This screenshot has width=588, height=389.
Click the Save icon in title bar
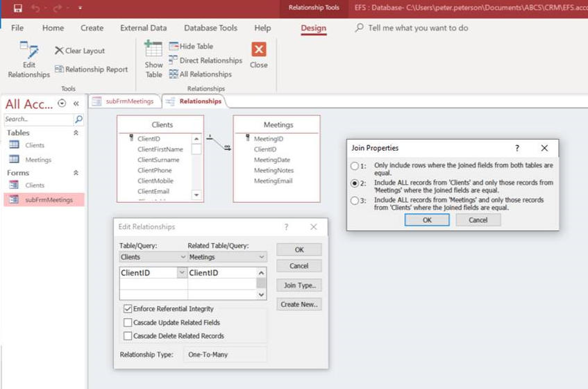click(17, 8)
